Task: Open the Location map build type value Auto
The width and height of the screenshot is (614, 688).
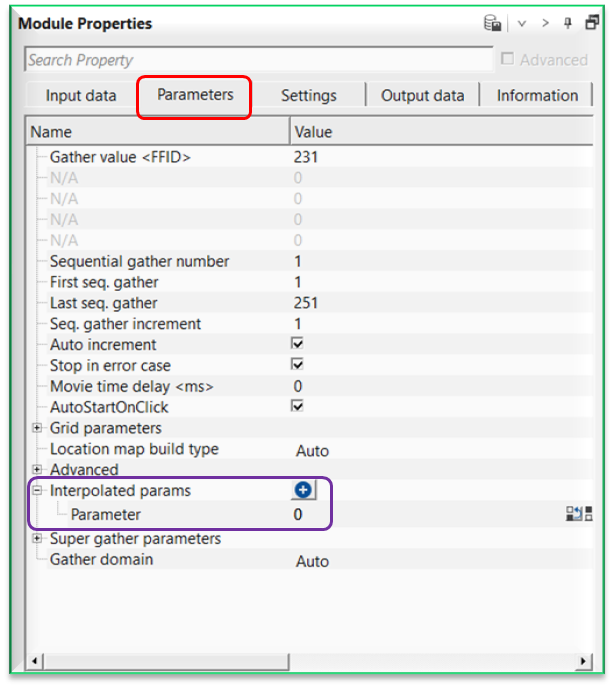Action: [312, 451]
